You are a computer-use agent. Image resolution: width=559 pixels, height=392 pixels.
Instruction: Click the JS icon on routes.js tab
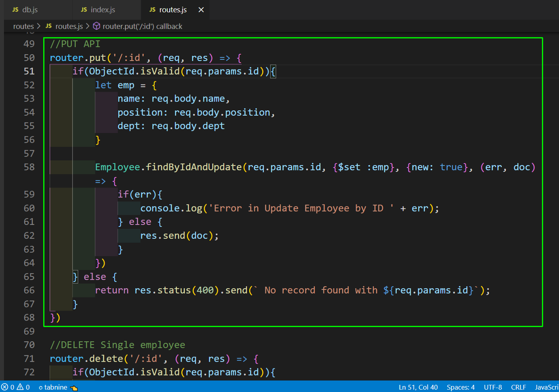(153, 10)
